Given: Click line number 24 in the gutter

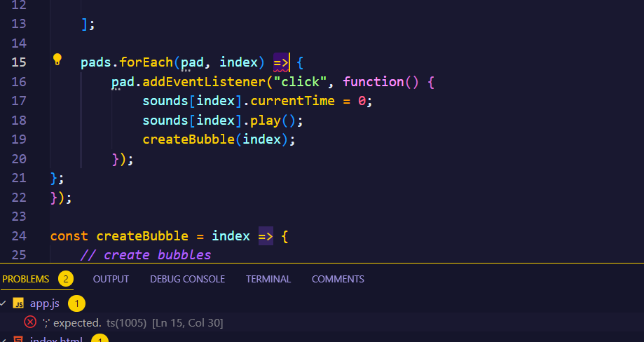Looking at the screenshot, I should click(x=19, y=236).
